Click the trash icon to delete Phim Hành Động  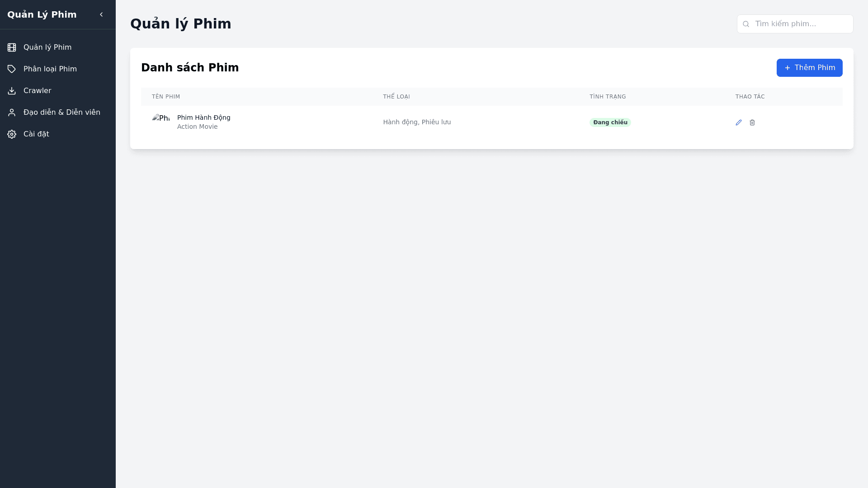752,122
